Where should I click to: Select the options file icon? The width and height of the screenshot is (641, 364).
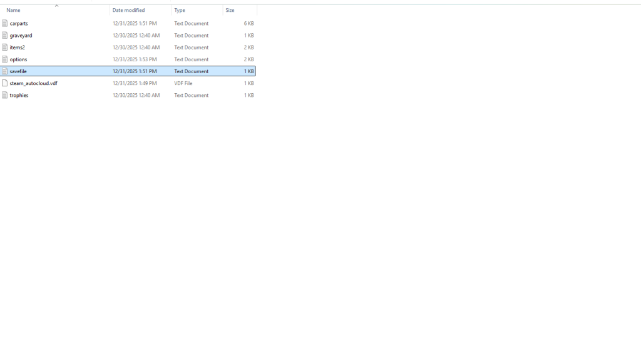pos(5,59)
